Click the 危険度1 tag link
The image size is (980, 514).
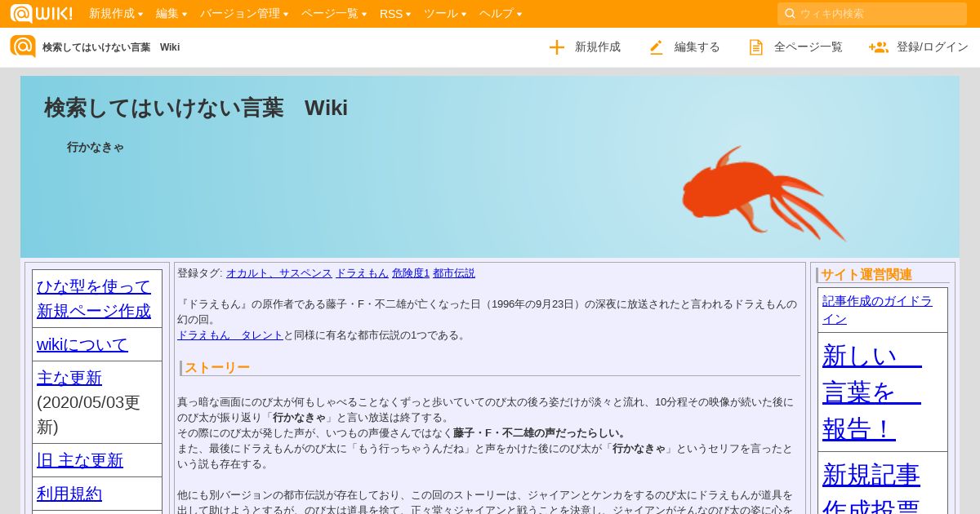pos(411,273)
